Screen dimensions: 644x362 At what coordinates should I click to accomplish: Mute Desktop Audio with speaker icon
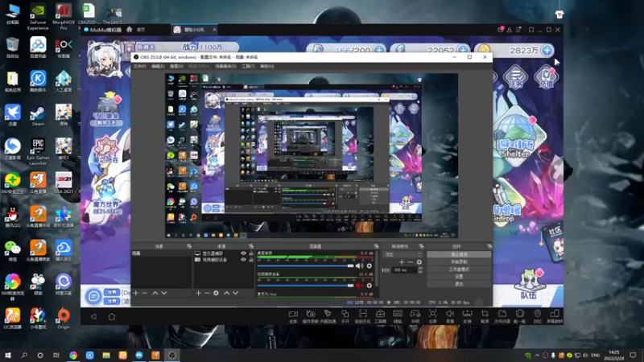[x=359, y=266]
